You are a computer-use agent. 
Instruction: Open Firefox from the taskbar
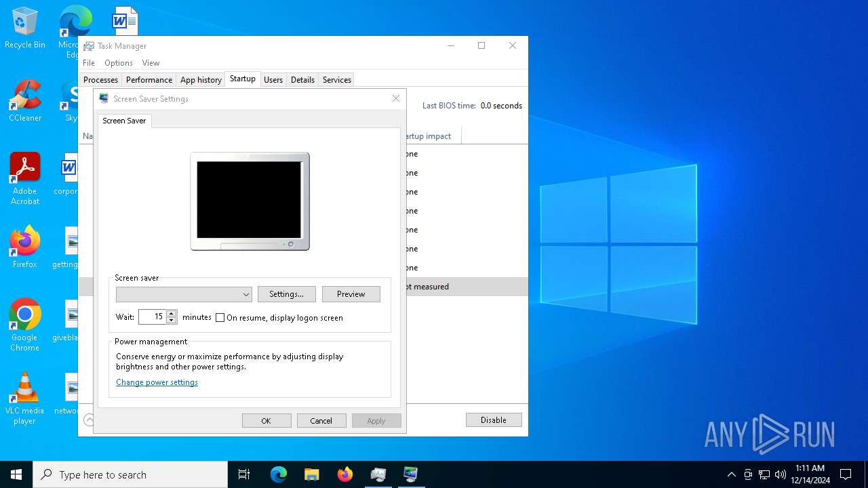(x=344, y=474)
